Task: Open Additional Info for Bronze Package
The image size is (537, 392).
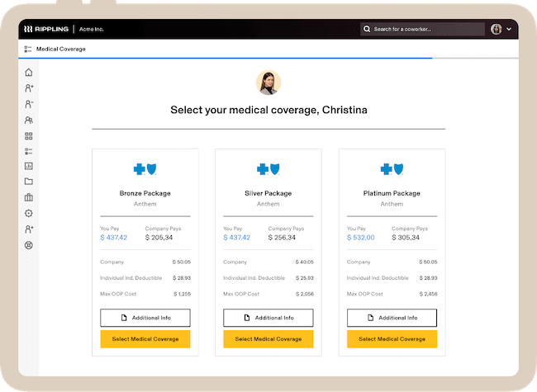Action: [145, 318]
